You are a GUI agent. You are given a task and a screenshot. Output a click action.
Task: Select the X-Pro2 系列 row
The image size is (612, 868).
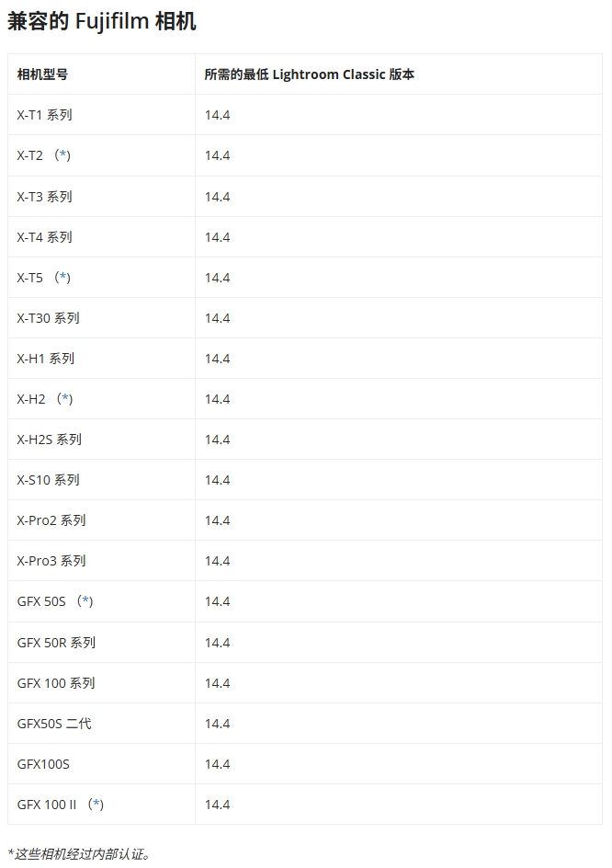coord(305,520)
